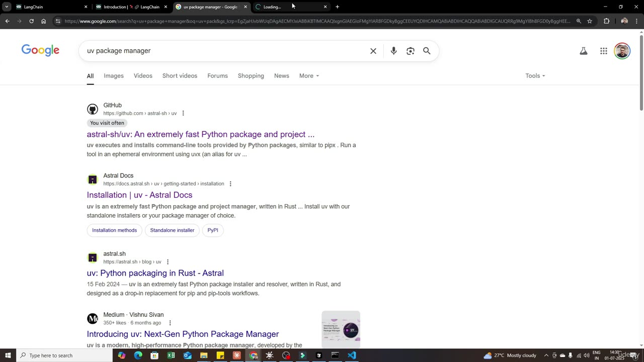Image resolution: width=644 pixels, height=362 pixels.
Task: Open a new browser tab
Action: (x=337, y=7)
